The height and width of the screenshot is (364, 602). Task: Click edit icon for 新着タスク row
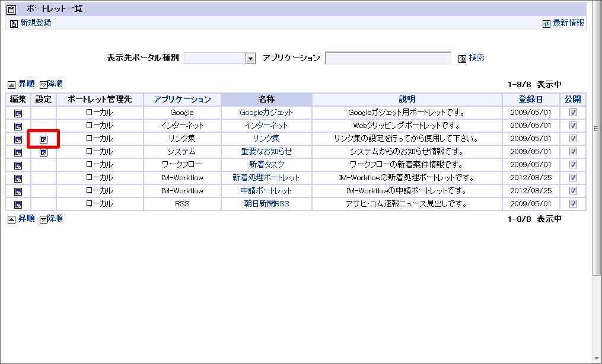pos(18,166)
